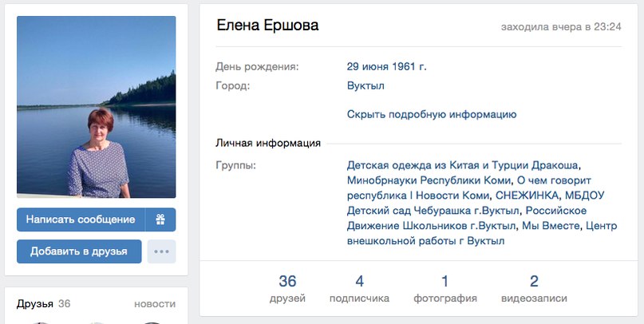The height and width of the screenshot is (324, 644).
Task: Send a gift via the gift icon
Action: [x=160, y=219]
